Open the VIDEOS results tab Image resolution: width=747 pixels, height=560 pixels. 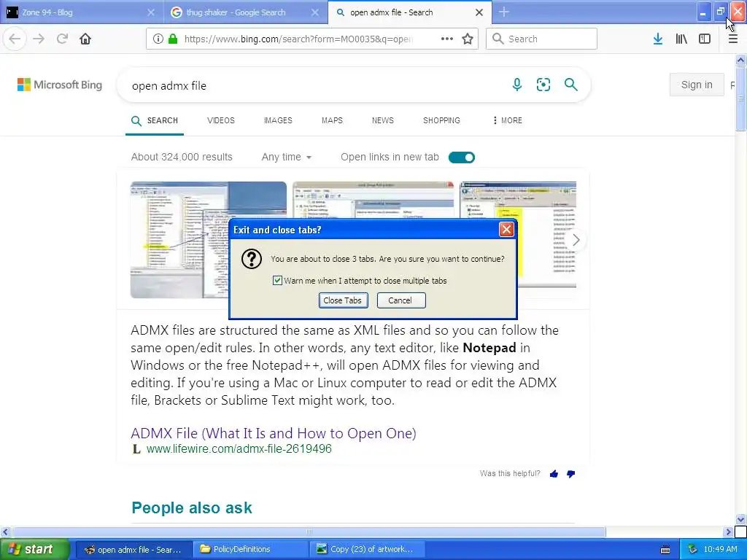tap(221, 120)
